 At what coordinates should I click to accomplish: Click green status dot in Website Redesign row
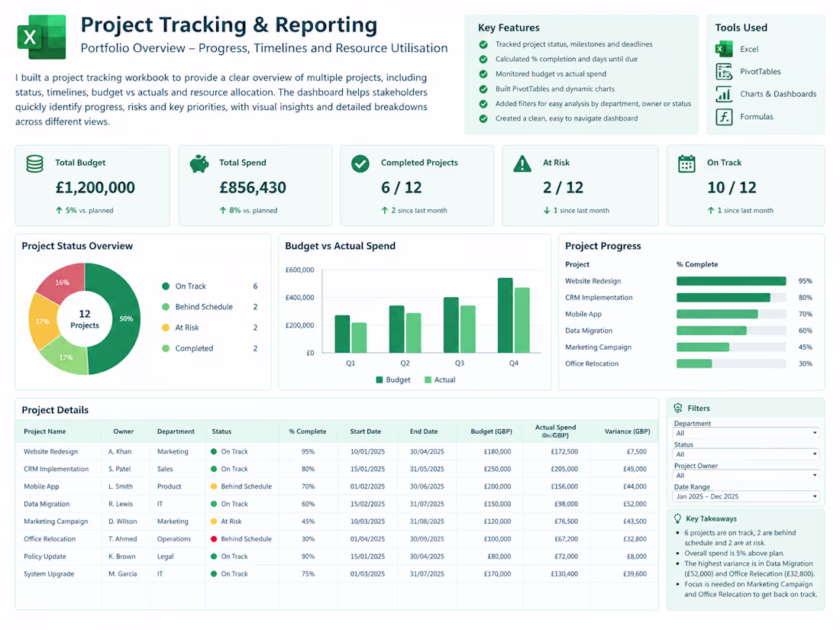point(214,451)
